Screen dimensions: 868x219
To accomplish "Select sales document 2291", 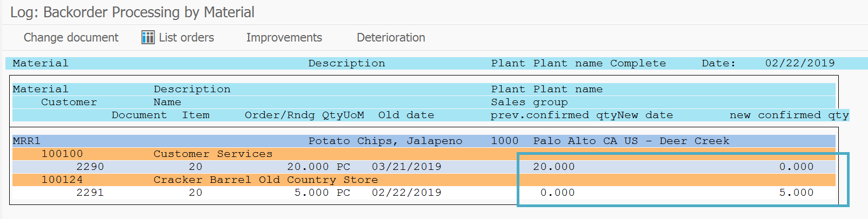I will 90,193.
